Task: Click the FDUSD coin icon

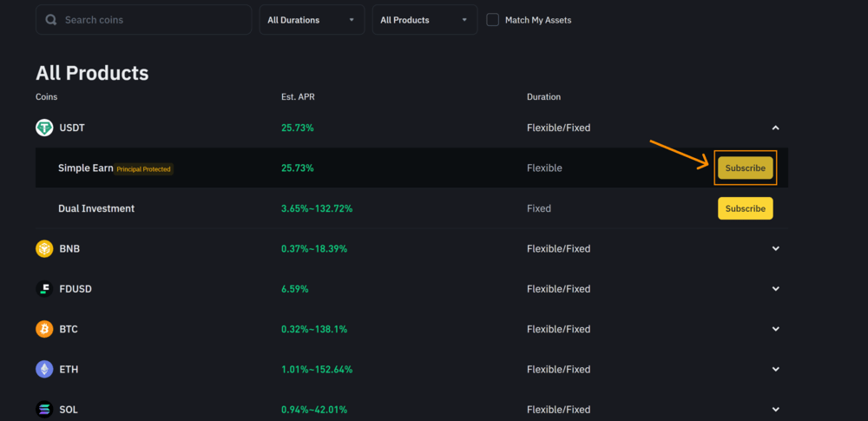Action: [x=44, y=289]
